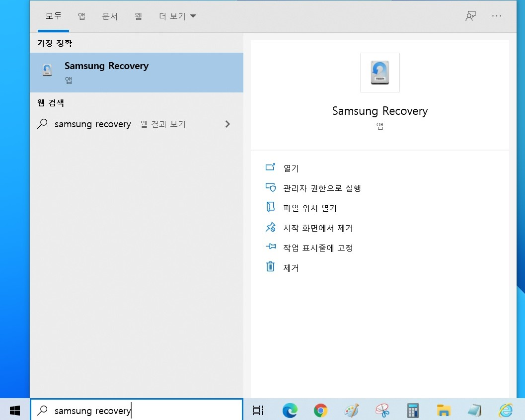Switch to the 앱 tab
Screen dimensions: 525x420
[x=81, y=16]
